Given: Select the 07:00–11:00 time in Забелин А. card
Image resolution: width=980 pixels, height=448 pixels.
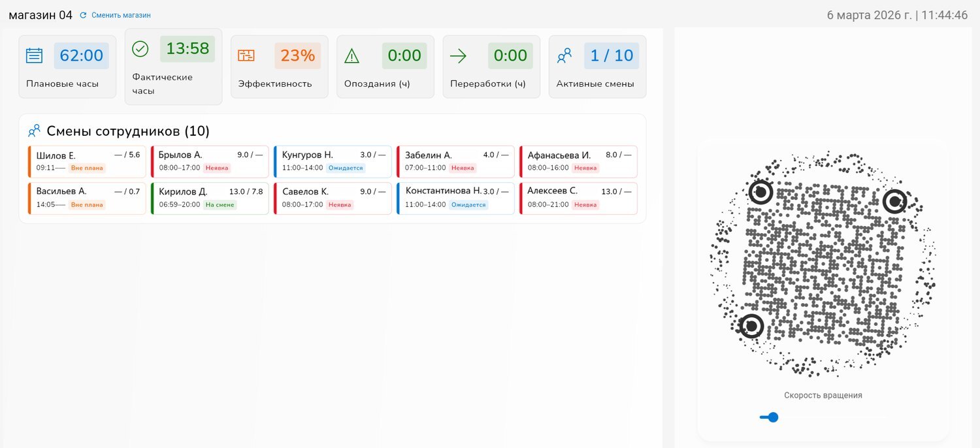Looking at the screenshot, I should coord(425,168).
